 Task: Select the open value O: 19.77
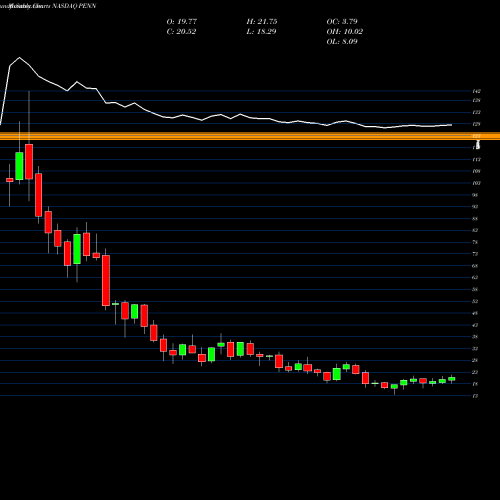click(182, 22)
